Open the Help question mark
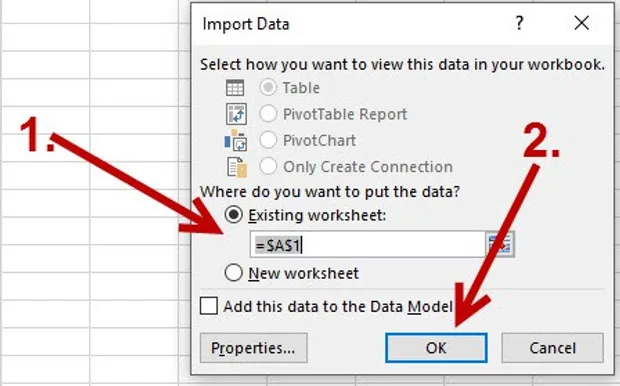This screenshot has width=620, height=386. [519, 23]
